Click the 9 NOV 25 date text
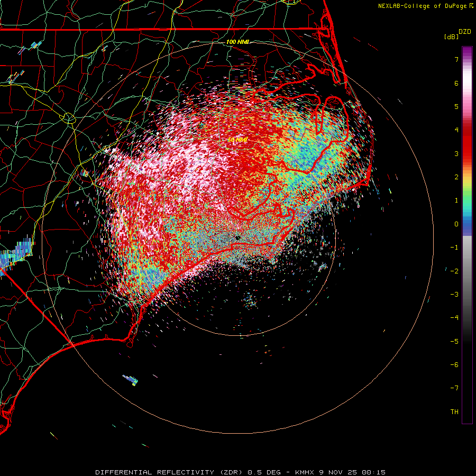This screenshot has width=476, height=476. 339,472
